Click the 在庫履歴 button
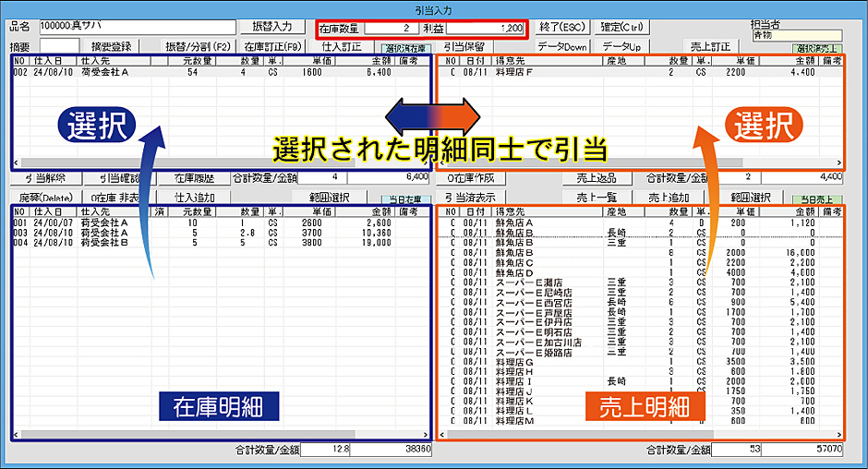The image size is (868, 469). click(x=193, y=178)
